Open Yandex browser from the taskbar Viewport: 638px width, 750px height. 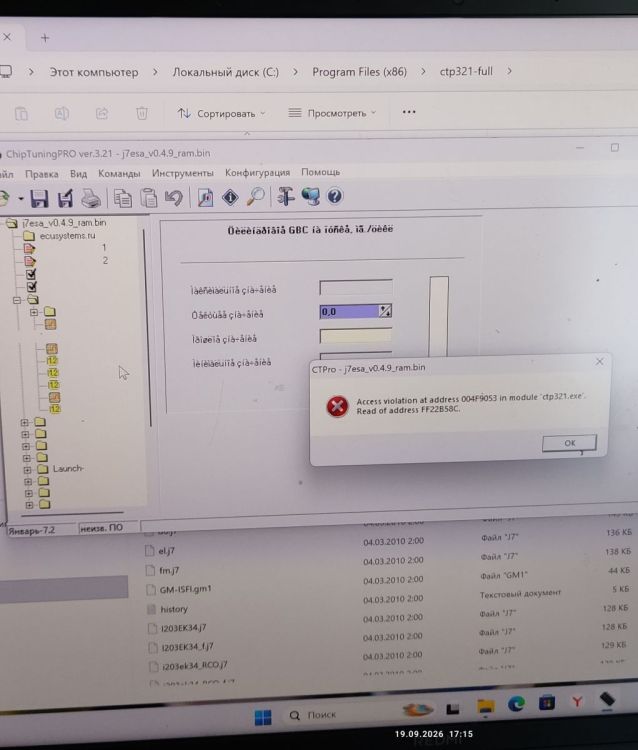pos(577,702)
